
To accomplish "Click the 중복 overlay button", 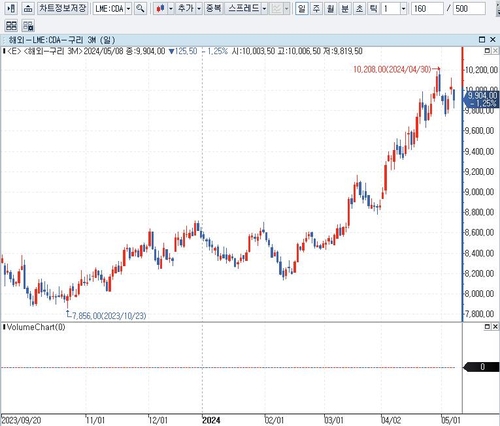I will click(x=214, y=8).
